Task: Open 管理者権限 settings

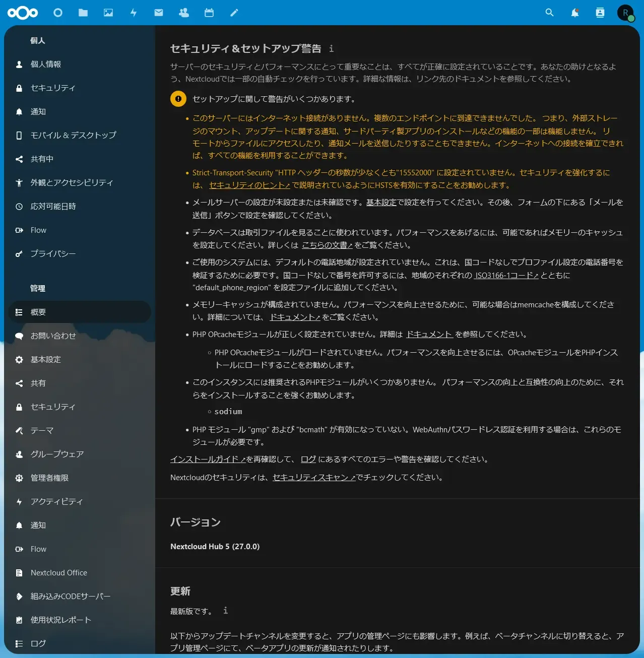Action: (x=80, y=478)
